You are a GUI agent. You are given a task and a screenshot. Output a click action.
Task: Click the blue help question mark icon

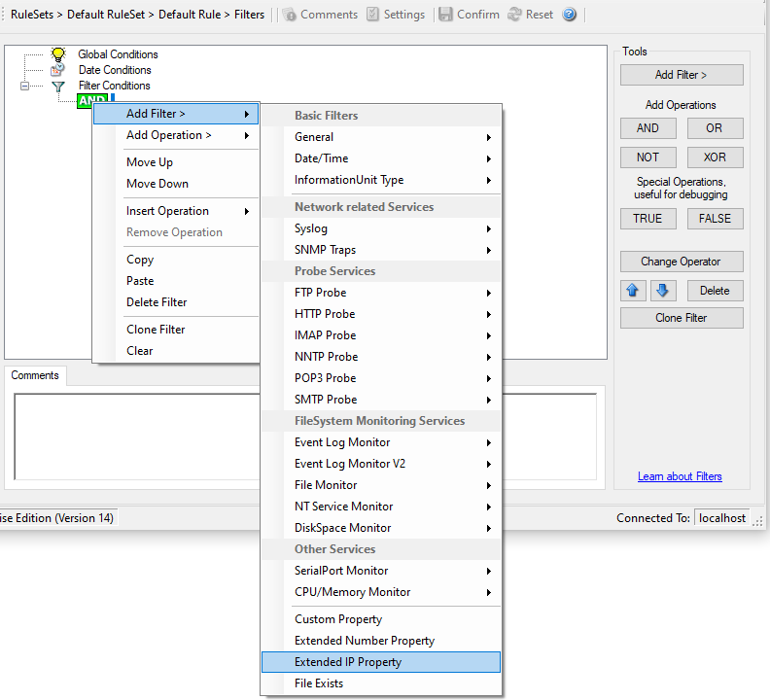(x=570, y=15)
